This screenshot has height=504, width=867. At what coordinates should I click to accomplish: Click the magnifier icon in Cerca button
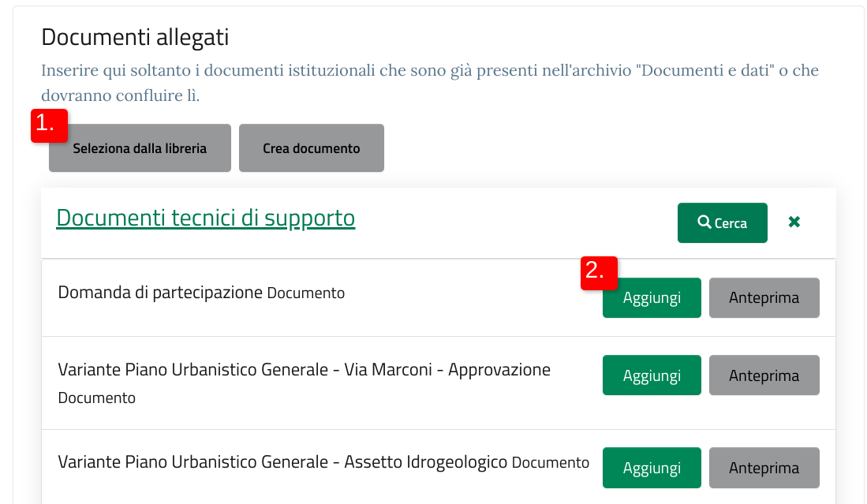pyautogui.click(x=704, y=222)
